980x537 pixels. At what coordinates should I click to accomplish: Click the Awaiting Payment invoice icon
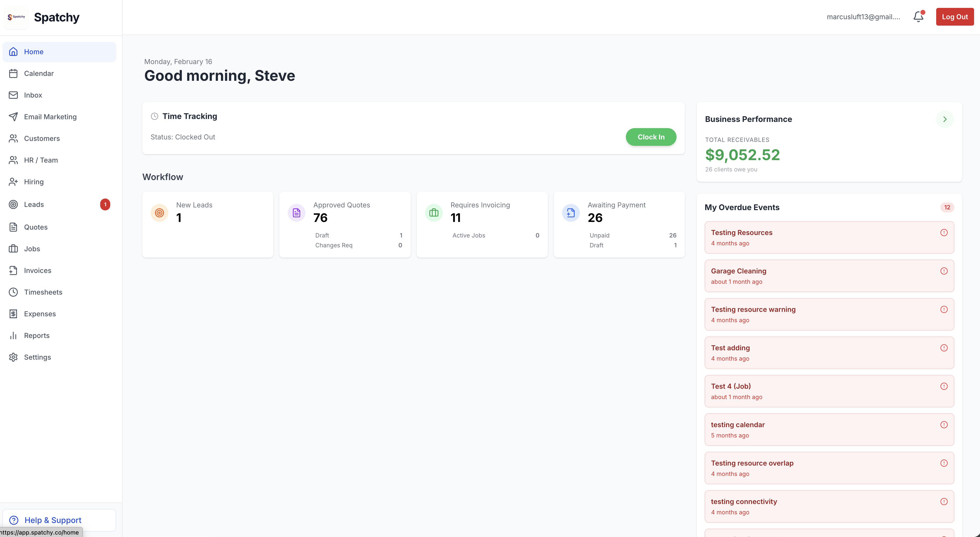click(x=571, y=213)
